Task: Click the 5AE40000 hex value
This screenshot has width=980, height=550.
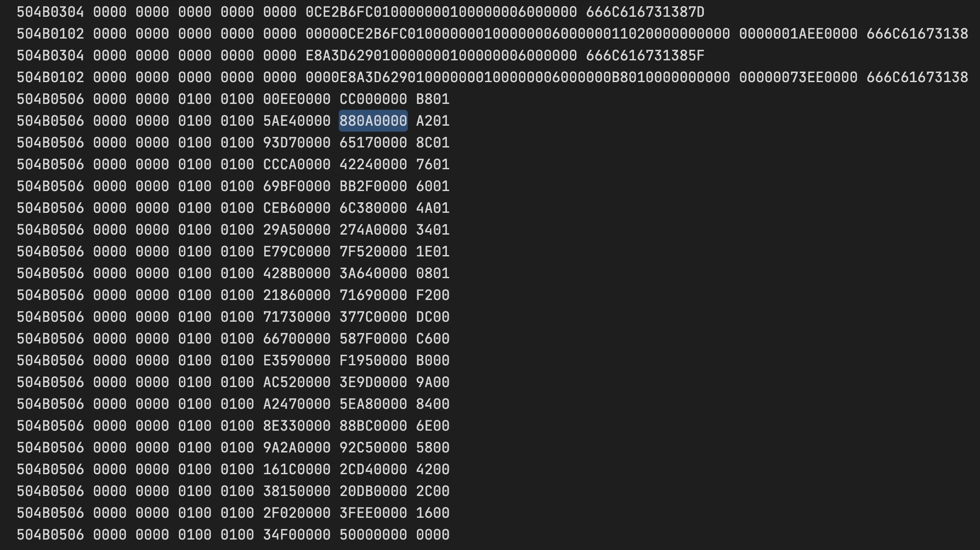Action: point(297,121)
